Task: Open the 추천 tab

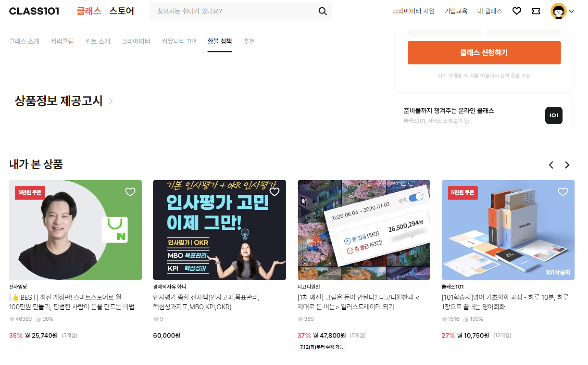Action: click(249, 41)
